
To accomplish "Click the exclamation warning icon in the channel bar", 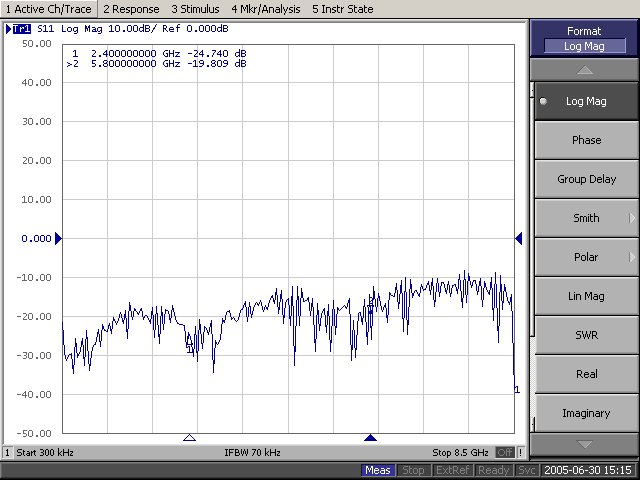I will [x=520, y=452].
